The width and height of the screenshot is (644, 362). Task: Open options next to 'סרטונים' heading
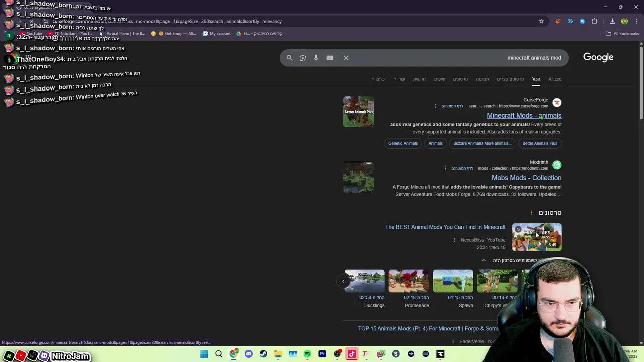click(x=531, y=213)
